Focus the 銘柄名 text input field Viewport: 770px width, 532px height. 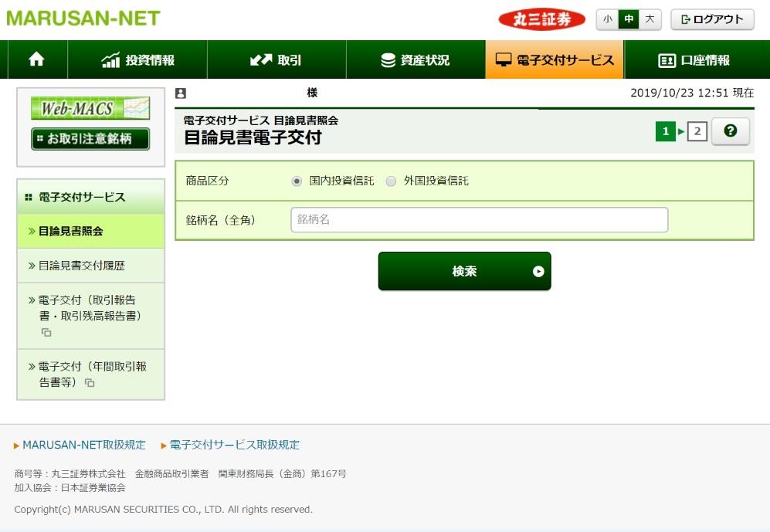pyautogui.click(x=480, y=219)
